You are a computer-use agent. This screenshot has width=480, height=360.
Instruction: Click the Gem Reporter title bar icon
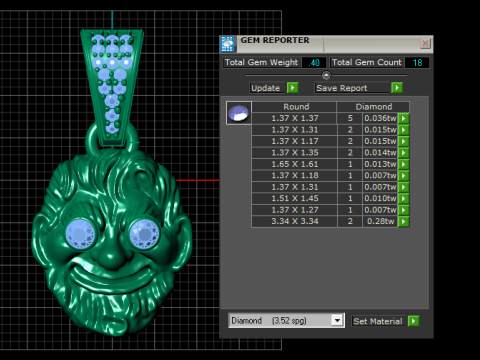point(228,44)
